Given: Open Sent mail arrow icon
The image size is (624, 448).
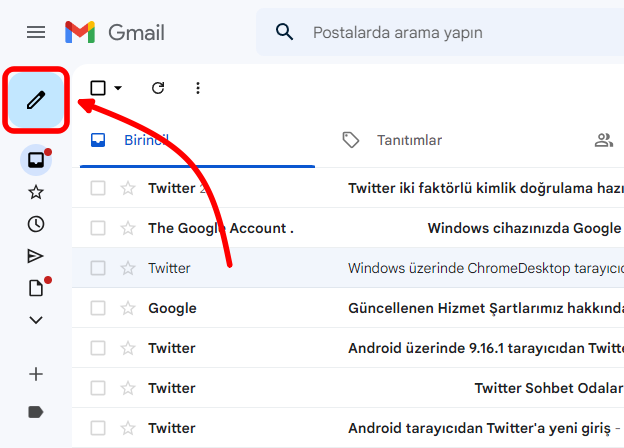Looking at the screenshot, I should tap(35, 256).
